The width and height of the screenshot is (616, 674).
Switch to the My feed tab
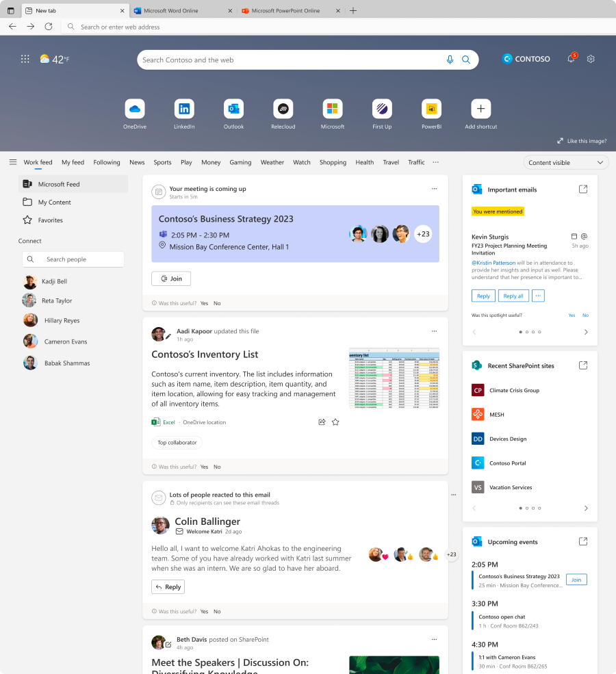(73, 162)
